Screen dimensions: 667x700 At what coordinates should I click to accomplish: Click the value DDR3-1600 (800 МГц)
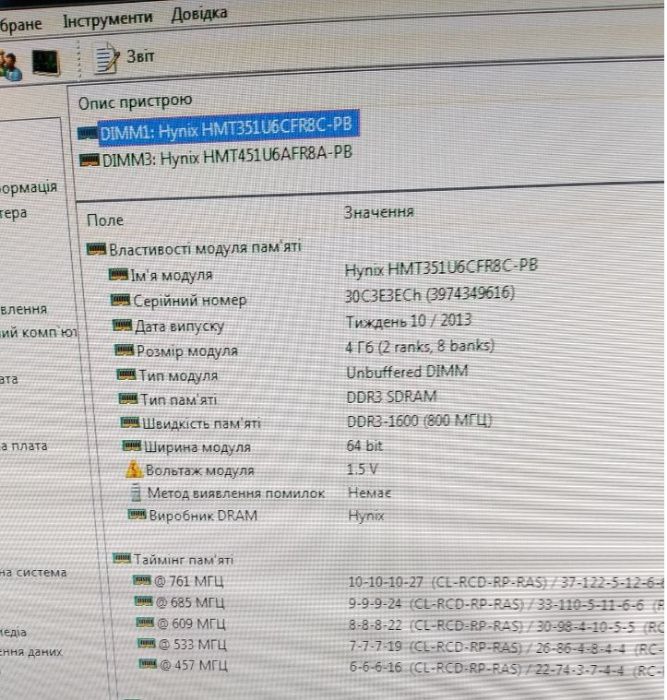pyautogui.click(x=419, y=421)
